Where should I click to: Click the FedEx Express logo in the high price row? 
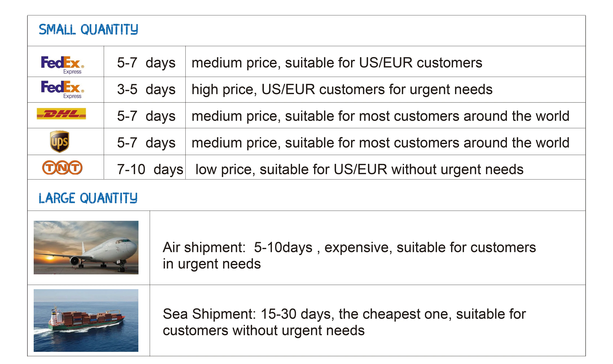[62, 89]
